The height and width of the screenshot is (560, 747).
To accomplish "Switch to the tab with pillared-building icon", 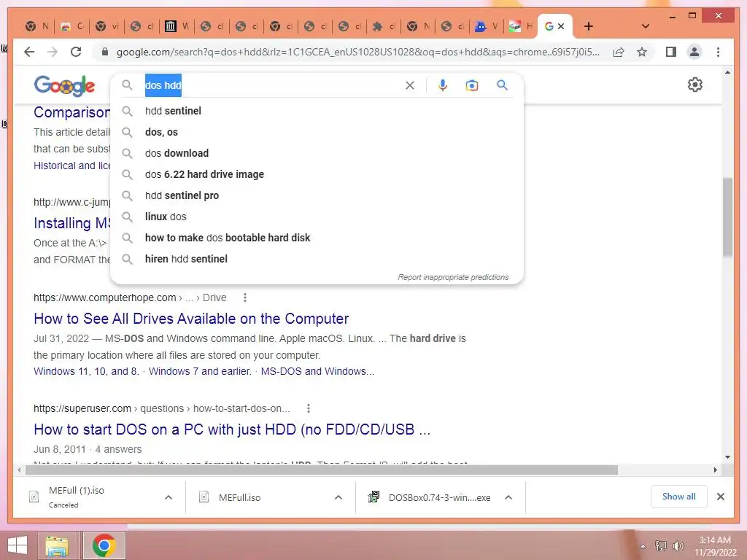I will pyautogui.click(x=177, y=26).
